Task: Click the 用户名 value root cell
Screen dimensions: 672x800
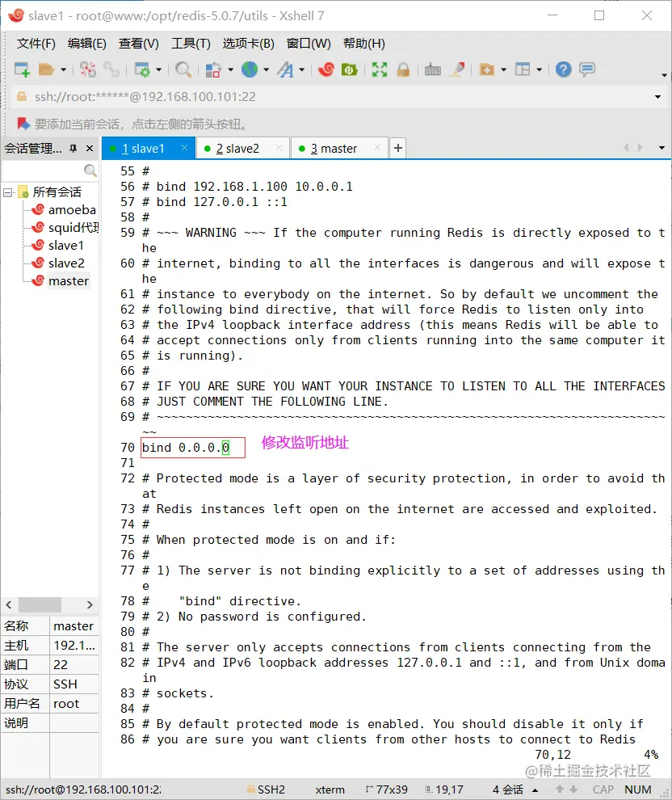Action: [x=74, y=704]
